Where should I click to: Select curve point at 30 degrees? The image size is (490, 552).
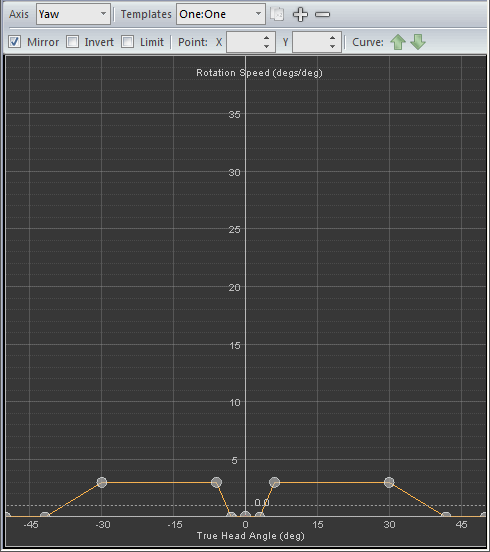coord(389,482)
